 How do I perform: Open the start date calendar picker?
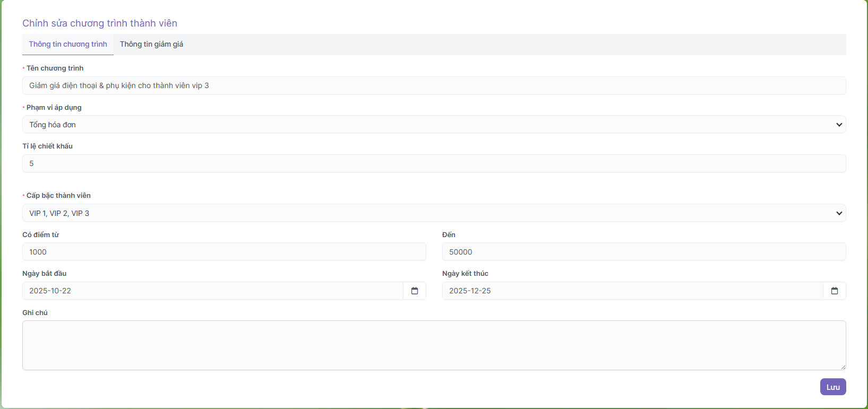[x=415, y=291]
